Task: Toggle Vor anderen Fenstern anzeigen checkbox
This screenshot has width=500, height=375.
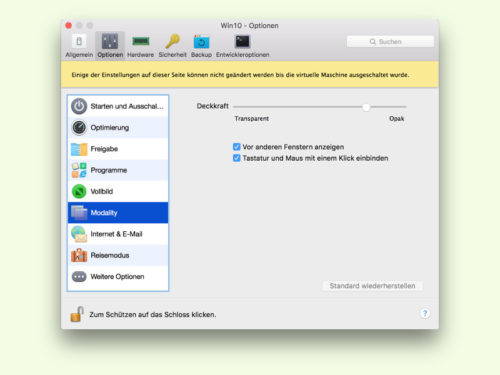Action: (237, 147)
